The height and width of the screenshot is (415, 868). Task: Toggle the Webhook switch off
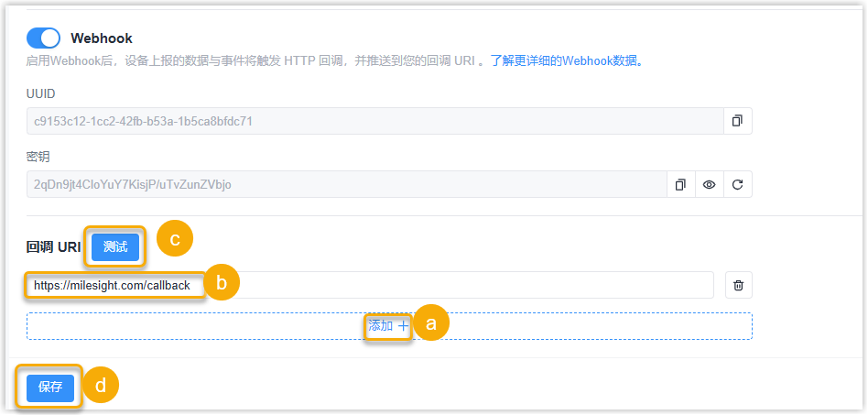[x=43, y=38]
